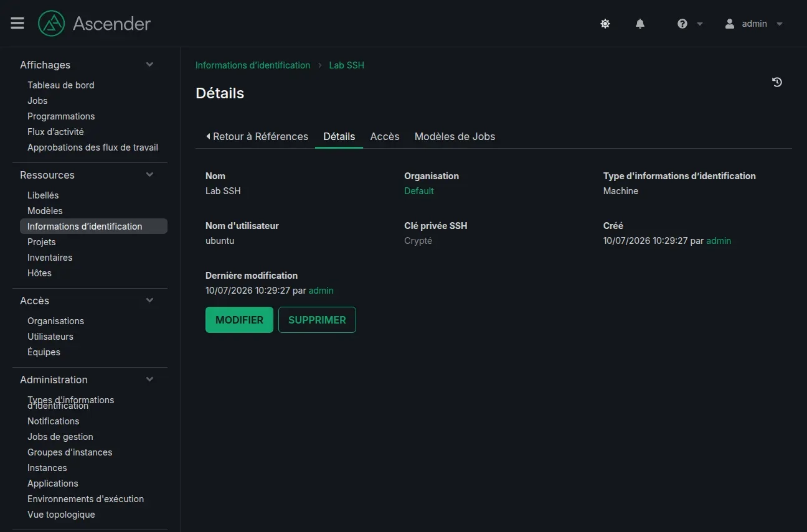This screenshot has height=532, width=807.
Task: Open Libellés page
Action: tap(43, 195)
